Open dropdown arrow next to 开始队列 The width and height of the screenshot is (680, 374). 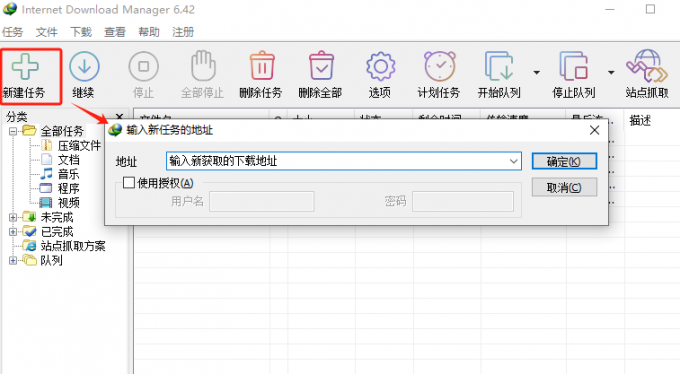(536, 72)
